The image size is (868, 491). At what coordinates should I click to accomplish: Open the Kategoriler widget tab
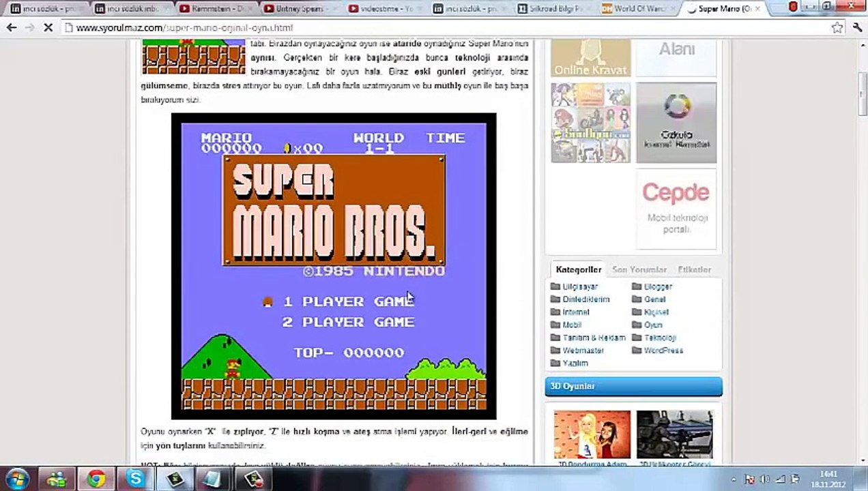click(x=578, y=270)
